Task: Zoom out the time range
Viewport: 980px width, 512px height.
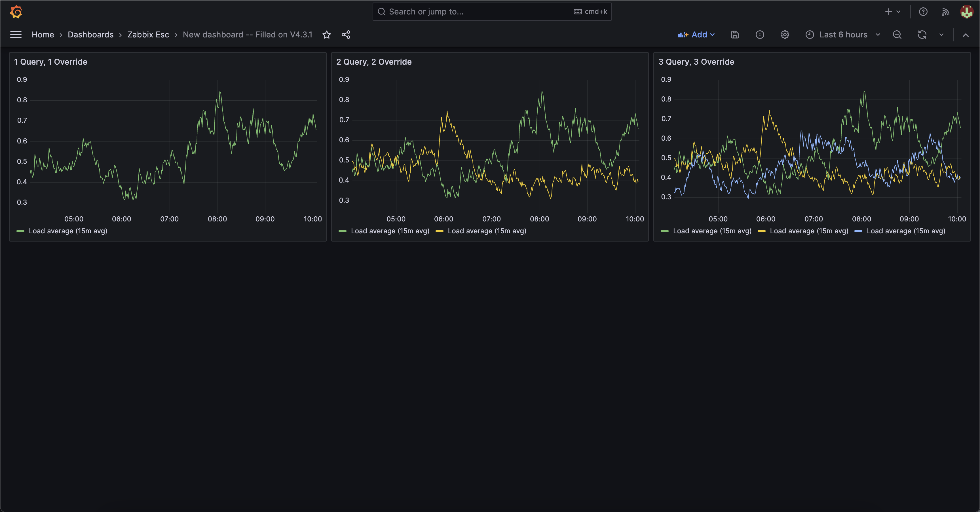Action: coord(897,35)
